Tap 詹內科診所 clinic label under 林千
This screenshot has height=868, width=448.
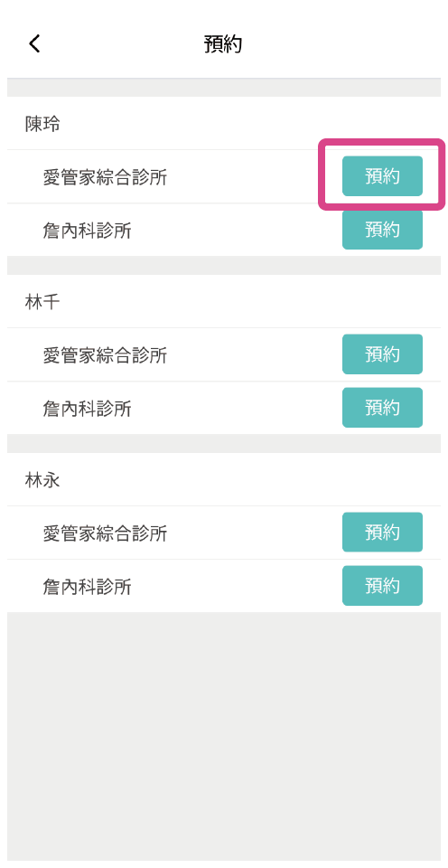(x=88, y=409)
